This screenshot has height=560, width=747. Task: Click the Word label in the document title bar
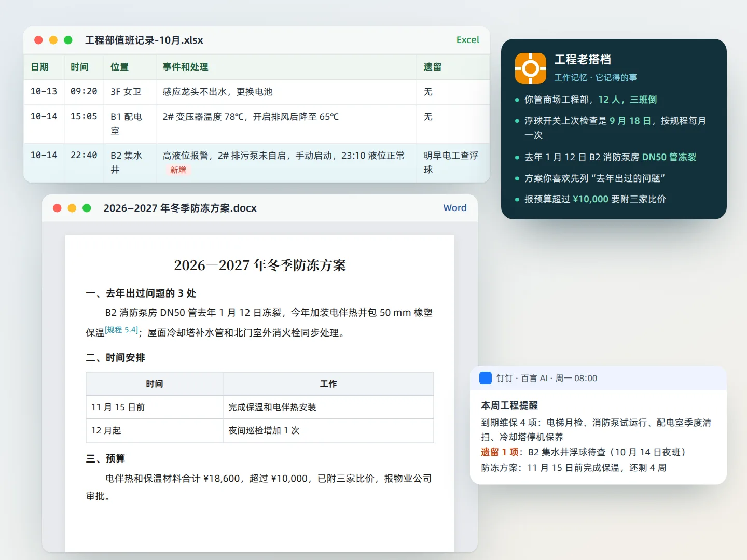click(x=455, y=208)
